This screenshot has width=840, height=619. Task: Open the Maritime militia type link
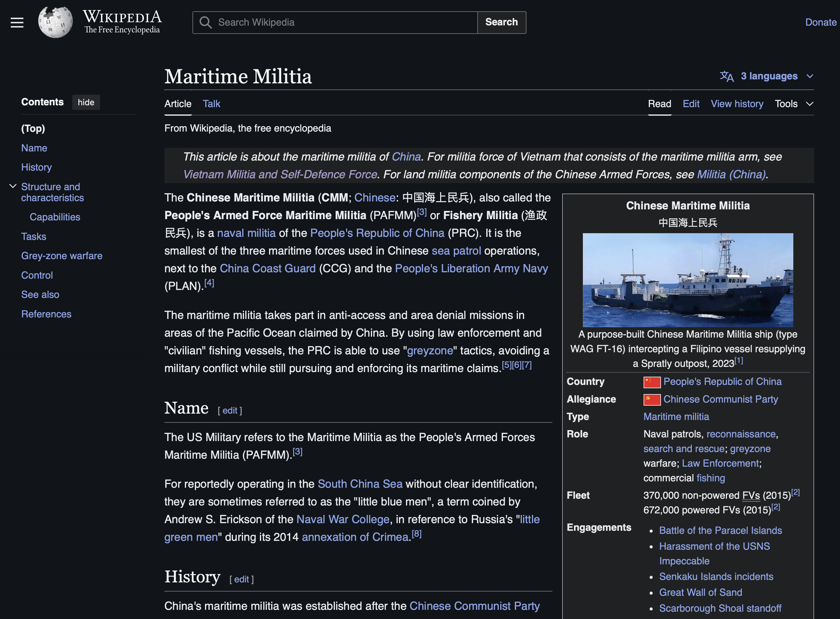point(676,417)
